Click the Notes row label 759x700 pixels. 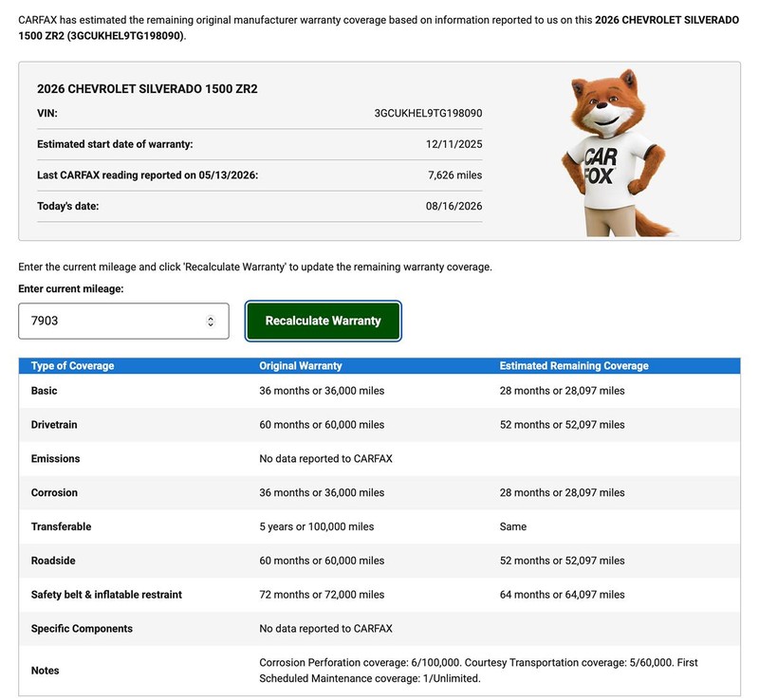(x=45, y=671)
